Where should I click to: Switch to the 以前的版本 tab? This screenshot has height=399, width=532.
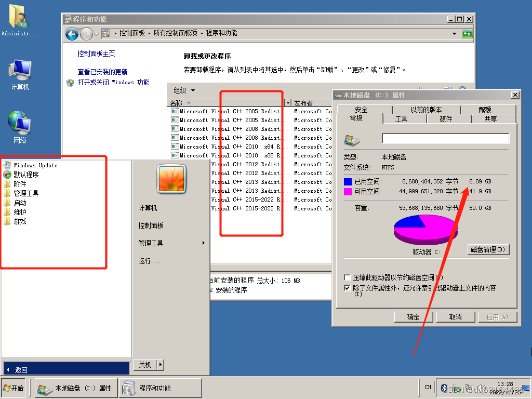pos(426,110)
